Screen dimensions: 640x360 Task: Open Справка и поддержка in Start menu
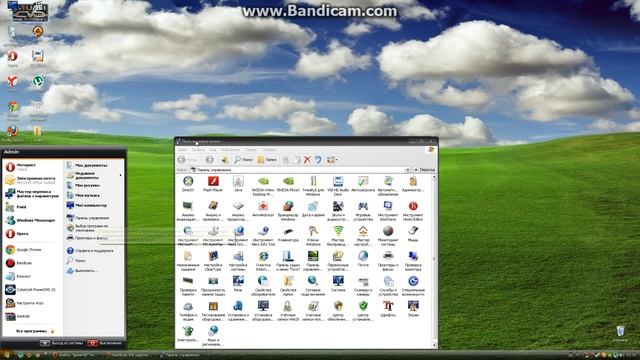point(94,251)
